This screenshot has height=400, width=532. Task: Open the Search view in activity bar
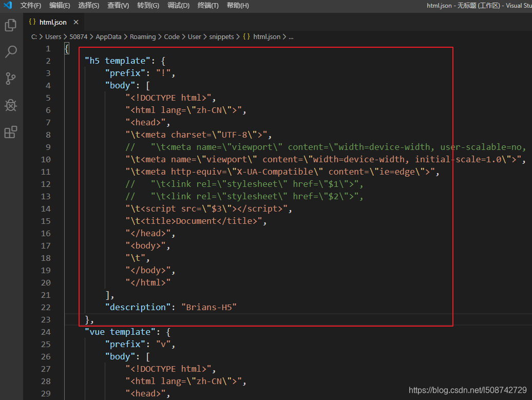click(x=10, y=52)
